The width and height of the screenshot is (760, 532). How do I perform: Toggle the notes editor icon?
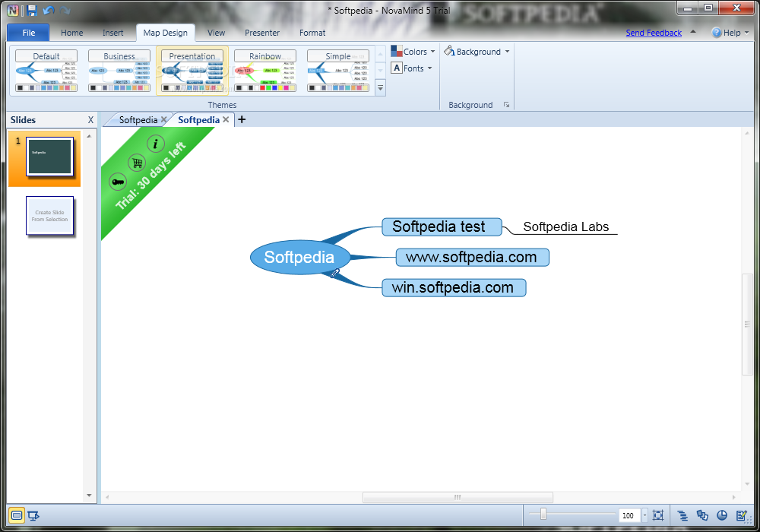coord(742,515)
